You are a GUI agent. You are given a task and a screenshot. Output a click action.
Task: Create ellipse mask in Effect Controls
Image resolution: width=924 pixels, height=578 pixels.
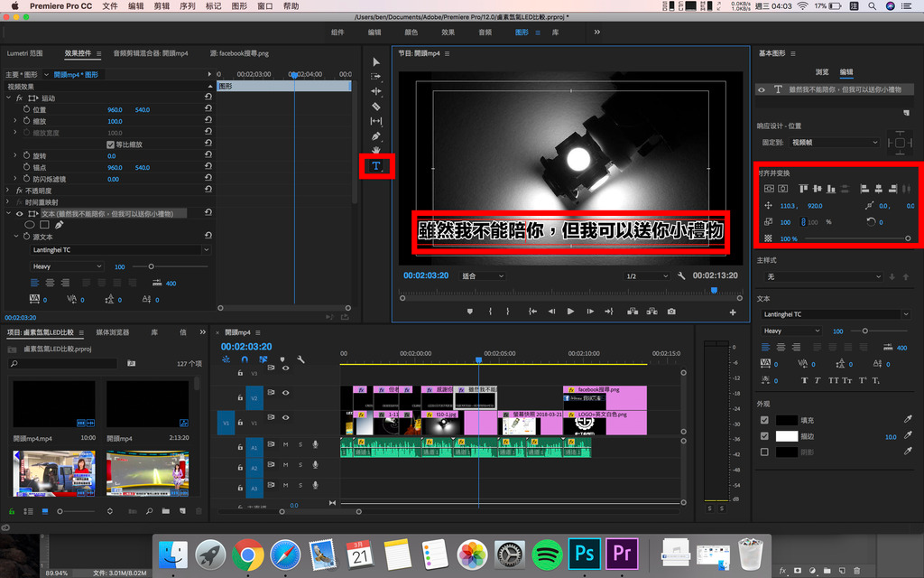[x=30, y=225]
